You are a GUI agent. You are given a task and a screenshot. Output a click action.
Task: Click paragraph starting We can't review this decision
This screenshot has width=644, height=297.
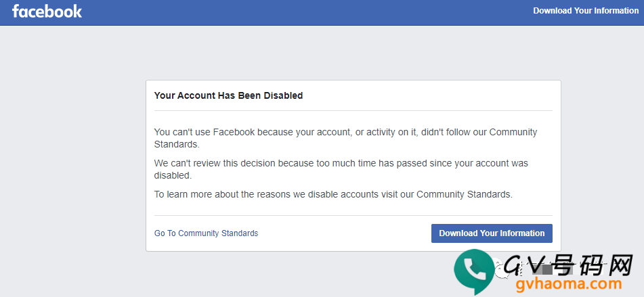click(x=341, y=169)
